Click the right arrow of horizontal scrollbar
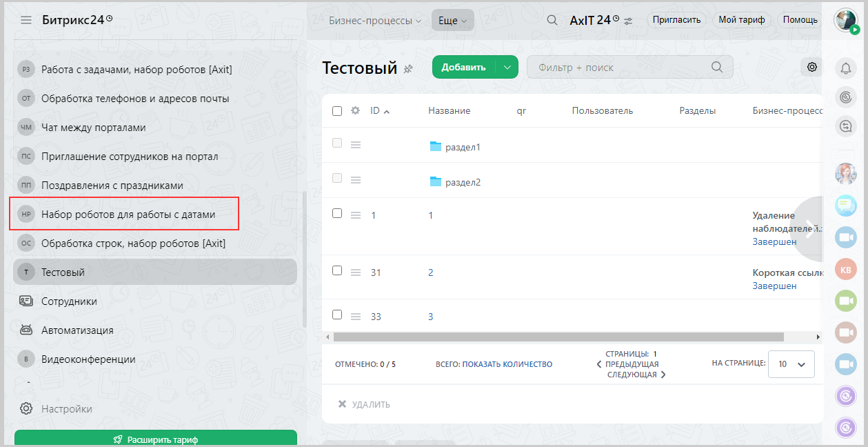 pyautogui.click(x=818, y=337)
